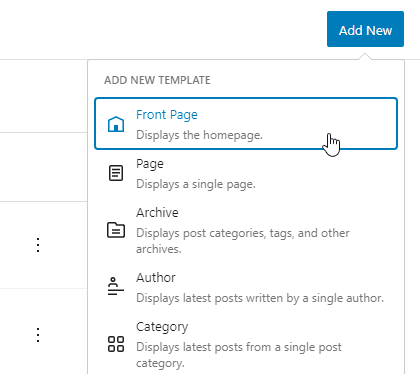Click the Archive folder icon
The width and height of the screenshot is (420, 374).
(x=116, y=230)
